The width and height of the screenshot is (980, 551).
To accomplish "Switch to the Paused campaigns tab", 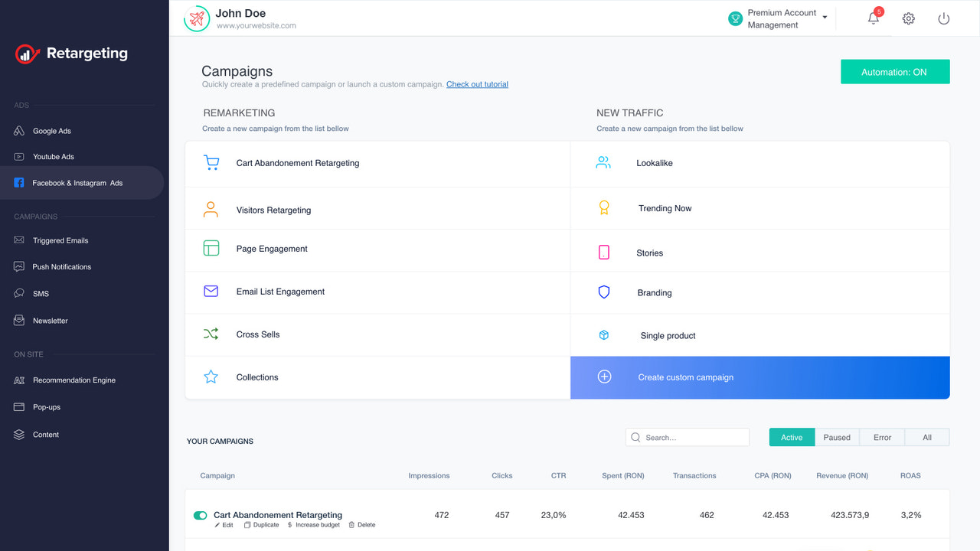I will point(837,437).
